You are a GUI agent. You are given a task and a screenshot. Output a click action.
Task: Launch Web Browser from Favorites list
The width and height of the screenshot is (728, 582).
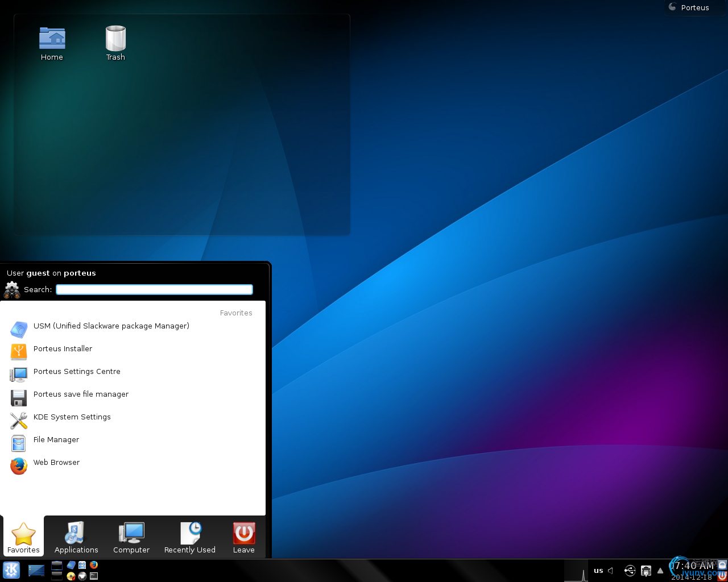(56, 463)
